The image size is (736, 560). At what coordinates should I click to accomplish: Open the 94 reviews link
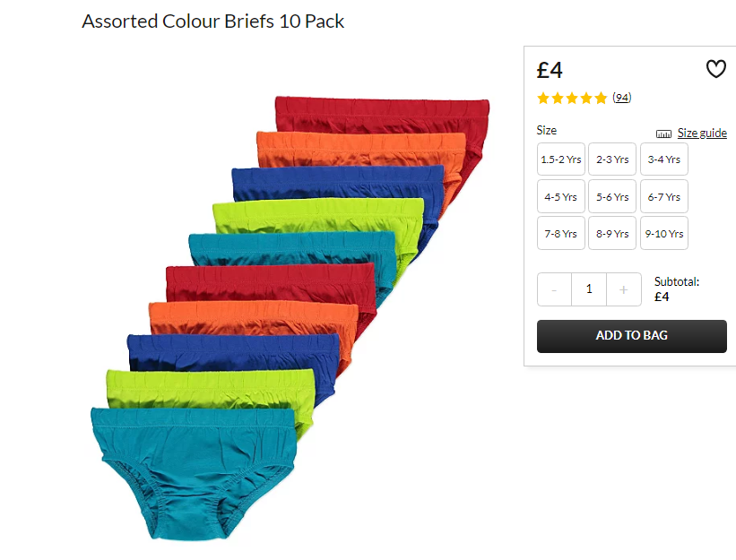pos(621,98)
